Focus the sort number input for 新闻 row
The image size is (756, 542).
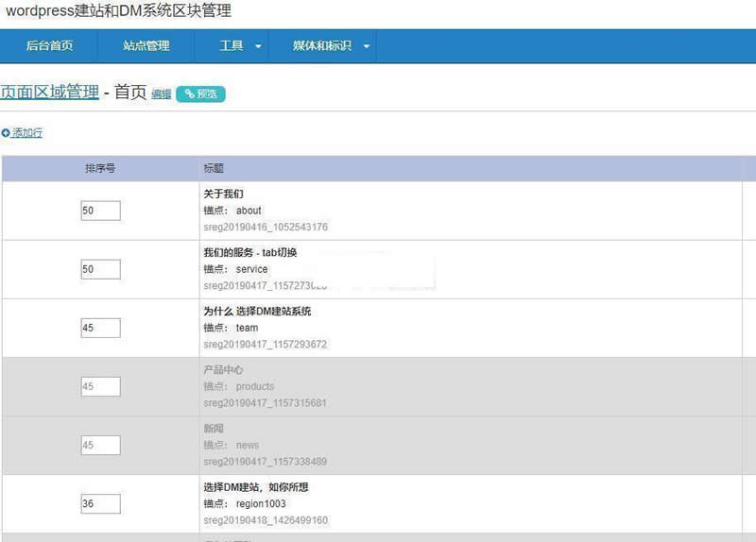[100, 445]
